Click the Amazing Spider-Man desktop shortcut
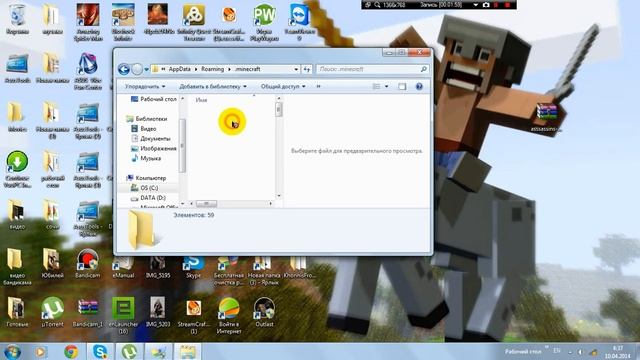Image resolution: width=640 pixels, height=360 pixels. pyautogui.click(x=88, y=22)
